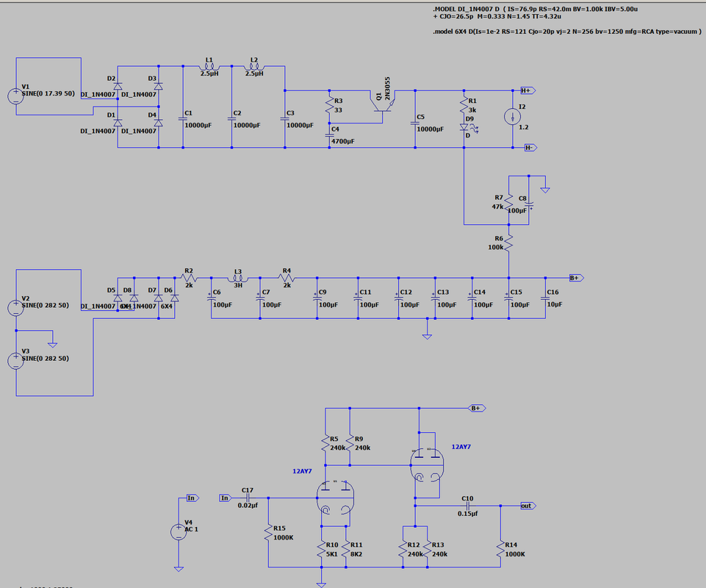Click the H- net label flag
This screenshot has height=588, width=706.
tap(531, 148)
